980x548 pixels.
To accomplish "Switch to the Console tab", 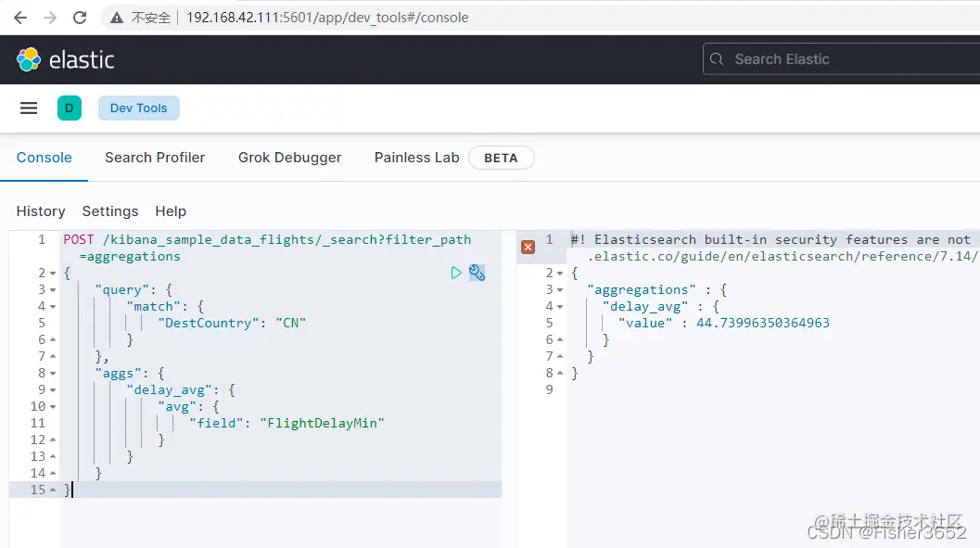I will click(44, 158).
